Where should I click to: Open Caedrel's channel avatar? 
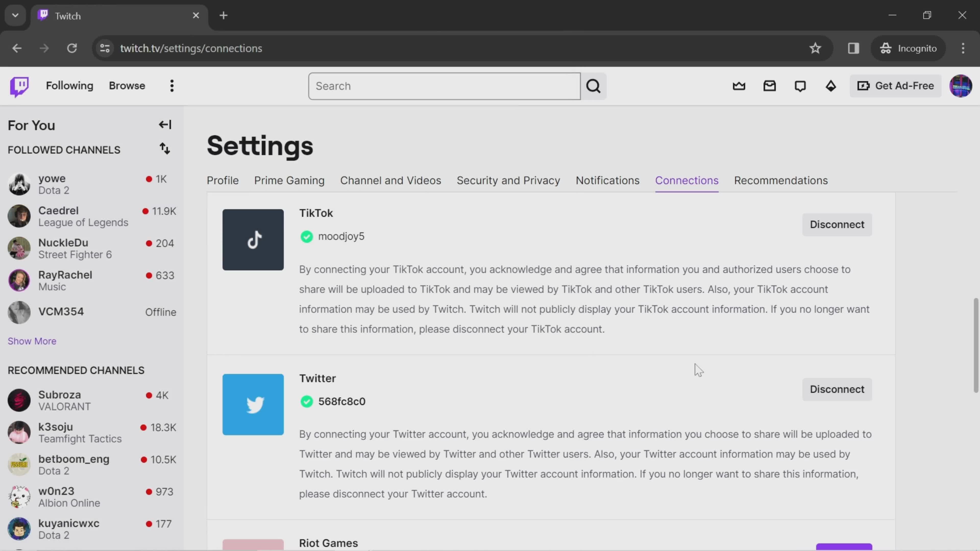click(19, 216)
